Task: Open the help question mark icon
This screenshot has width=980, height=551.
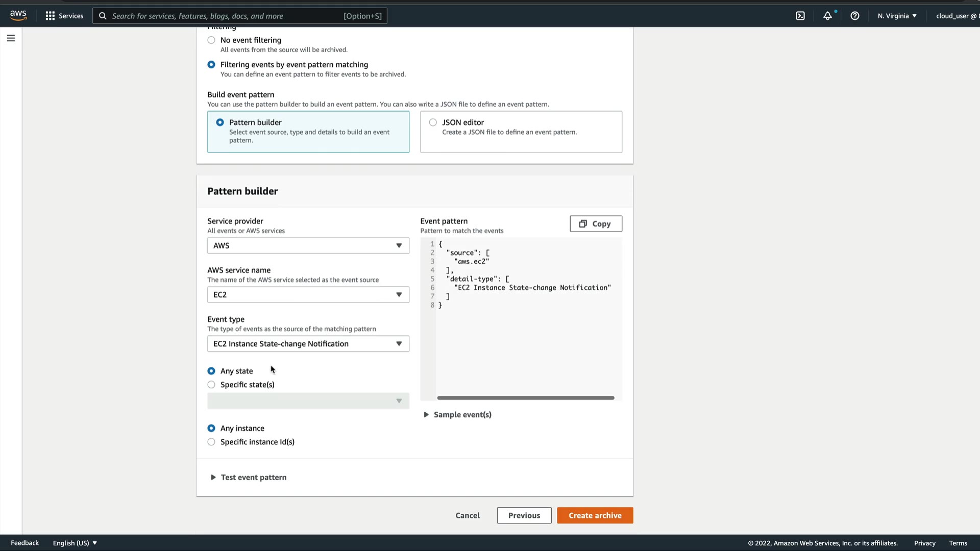Action: tap(854, 16)
